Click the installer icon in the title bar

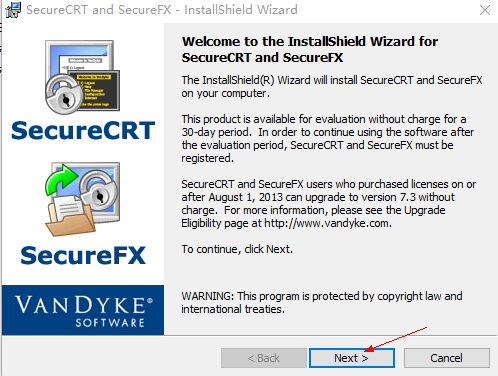click(x=13, y=10)
